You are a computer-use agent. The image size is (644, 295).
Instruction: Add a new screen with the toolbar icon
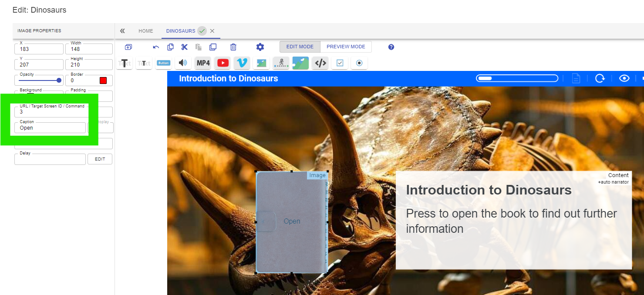(128, 47)
